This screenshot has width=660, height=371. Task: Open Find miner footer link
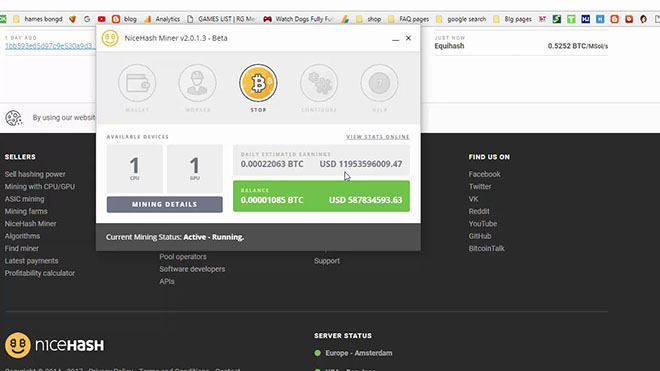click(21, 248)
